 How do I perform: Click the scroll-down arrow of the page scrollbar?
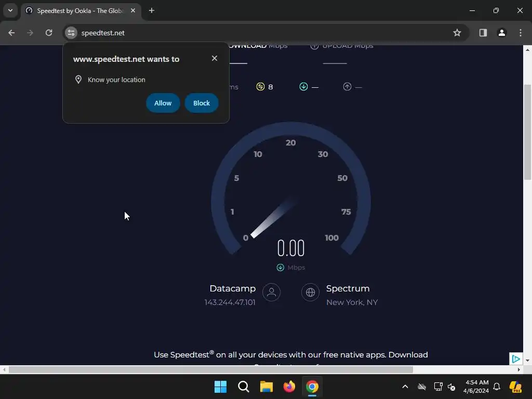[527, 361]
